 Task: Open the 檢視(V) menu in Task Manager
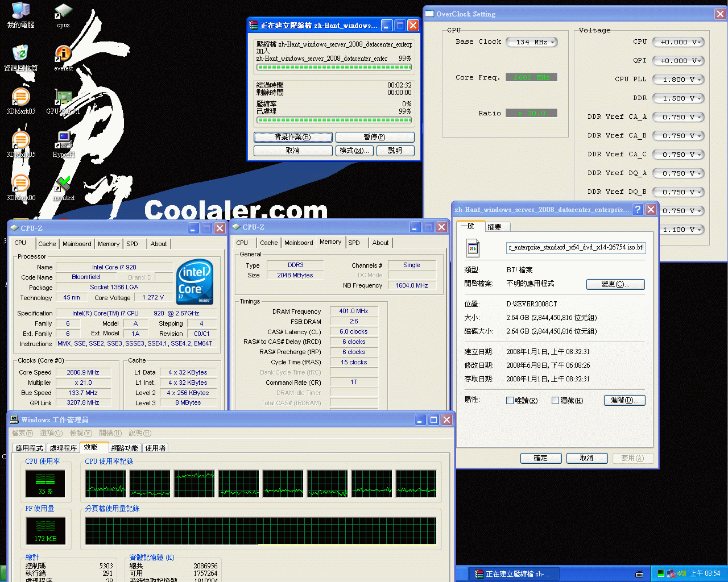[x=81, y=433]
